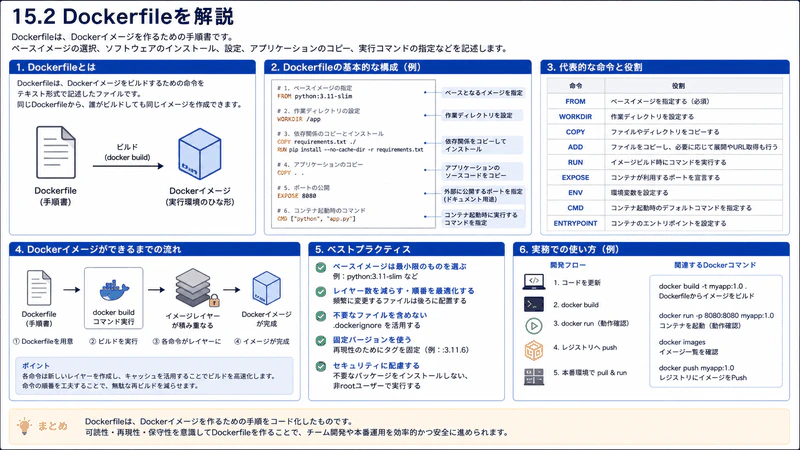The height and width of the screenshot is (450, 800).
Task: Select the 5. ベストプラクティス header
Action: pos(407,249)
